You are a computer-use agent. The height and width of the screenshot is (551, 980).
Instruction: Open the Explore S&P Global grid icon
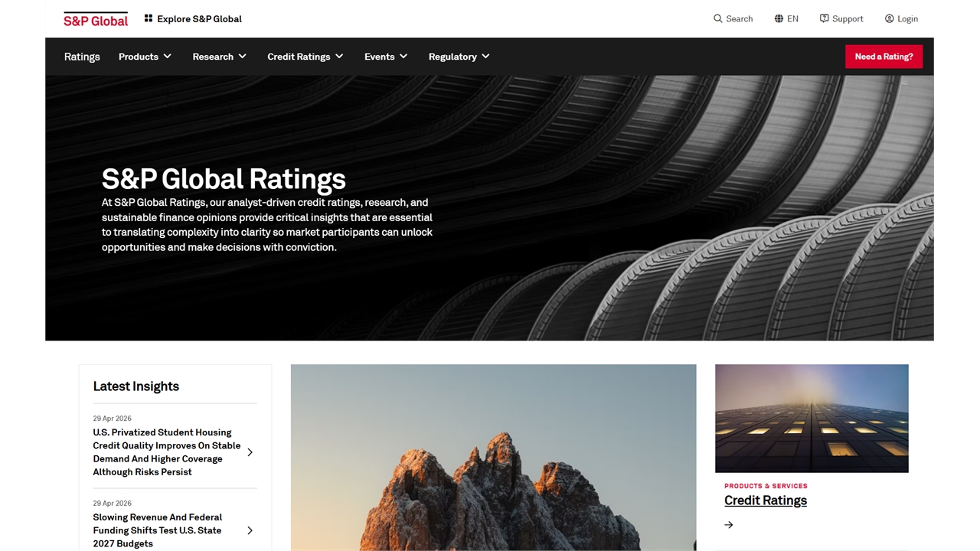149,18
